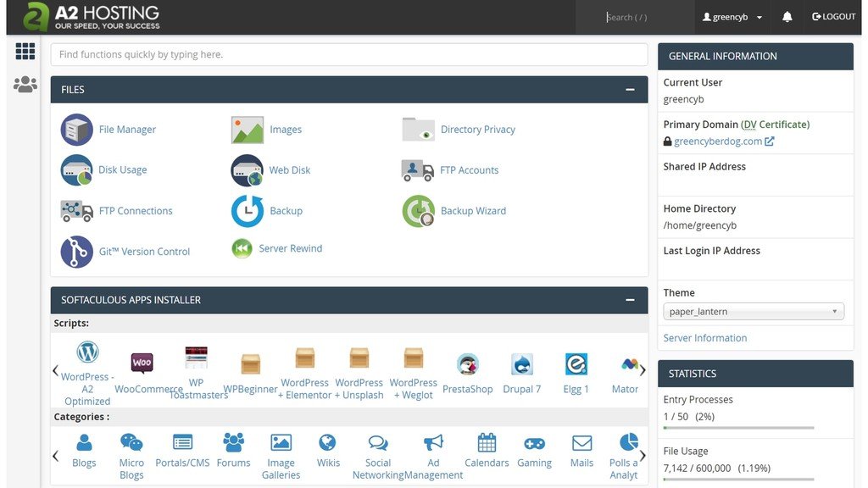868x488 pixels.
Task: Click the Backup Wizard text link
Action: (473, 211)
